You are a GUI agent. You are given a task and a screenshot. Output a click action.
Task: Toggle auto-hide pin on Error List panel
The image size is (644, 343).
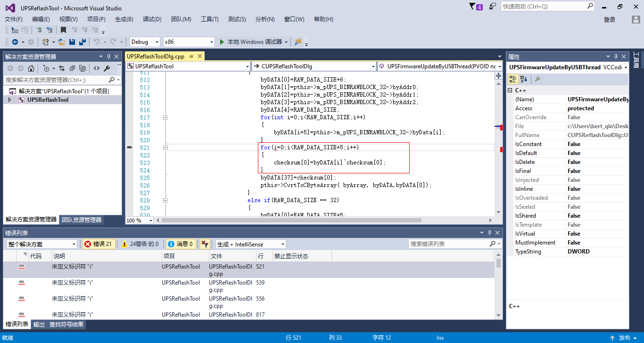click(490, 233)
